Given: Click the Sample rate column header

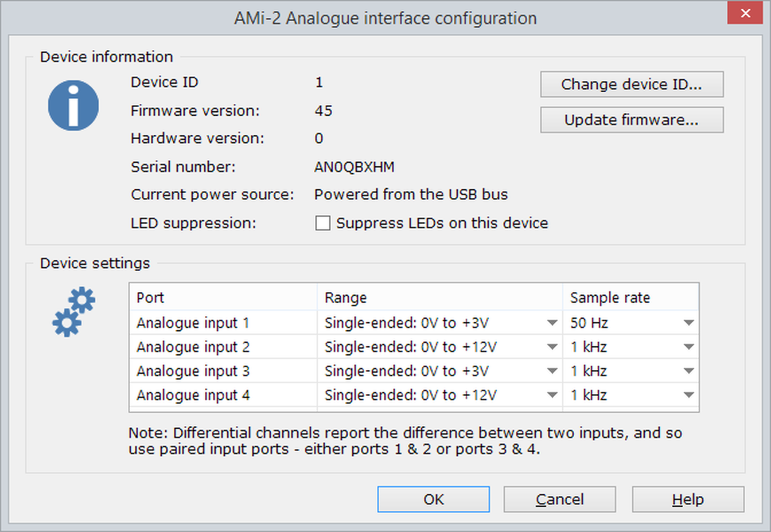Looking at the screenshot, I should pyautogui.click(x=630, y=298).
